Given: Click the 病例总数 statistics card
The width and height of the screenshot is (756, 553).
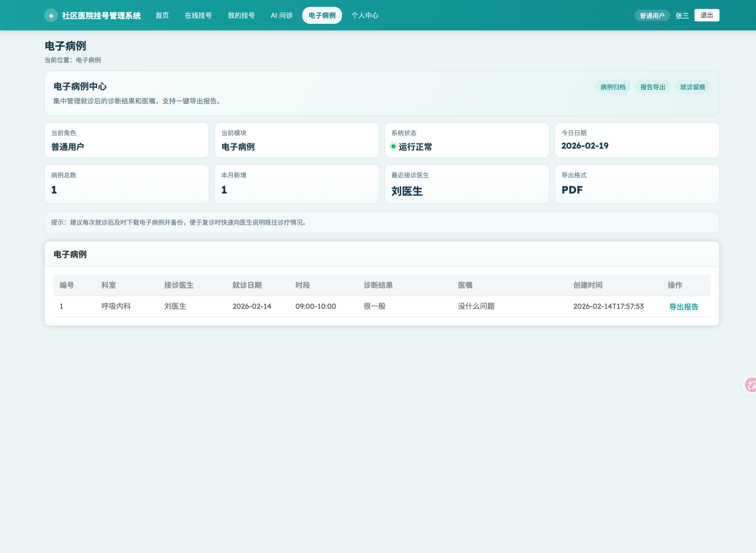Looking at the screenshot, I should tap(126, 184).
